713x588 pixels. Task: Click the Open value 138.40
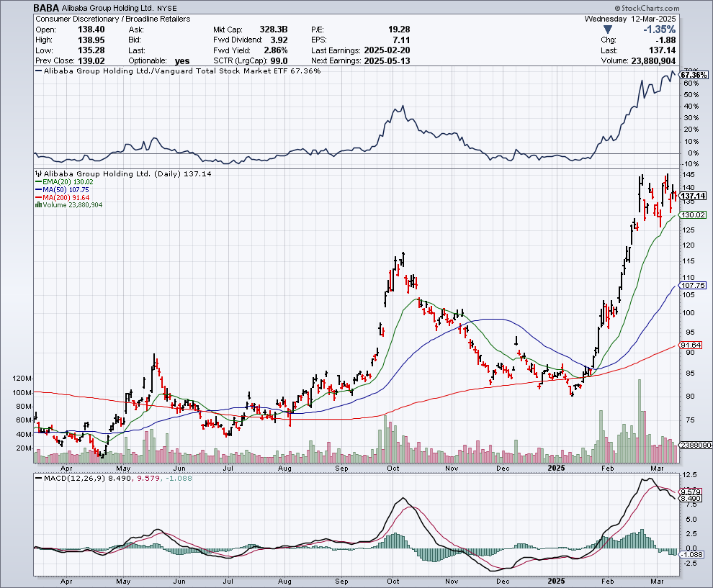click(x=91, y=30)
